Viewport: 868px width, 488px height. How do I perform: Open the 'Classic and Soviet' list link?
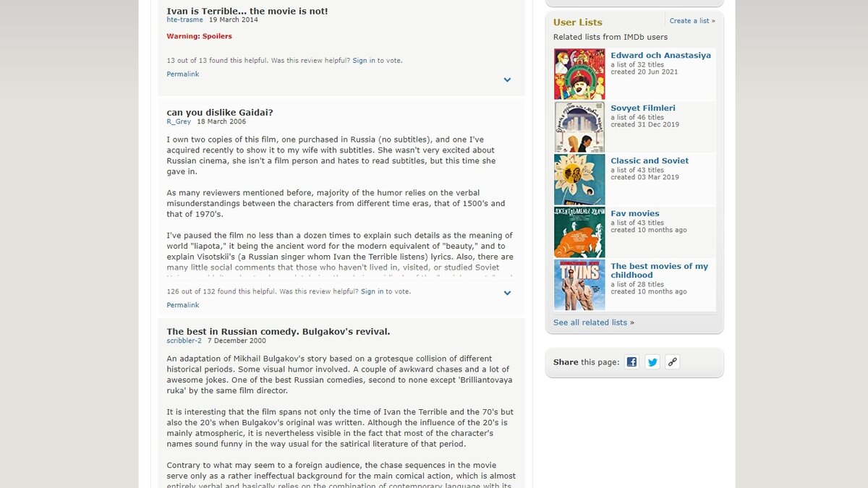650,160
